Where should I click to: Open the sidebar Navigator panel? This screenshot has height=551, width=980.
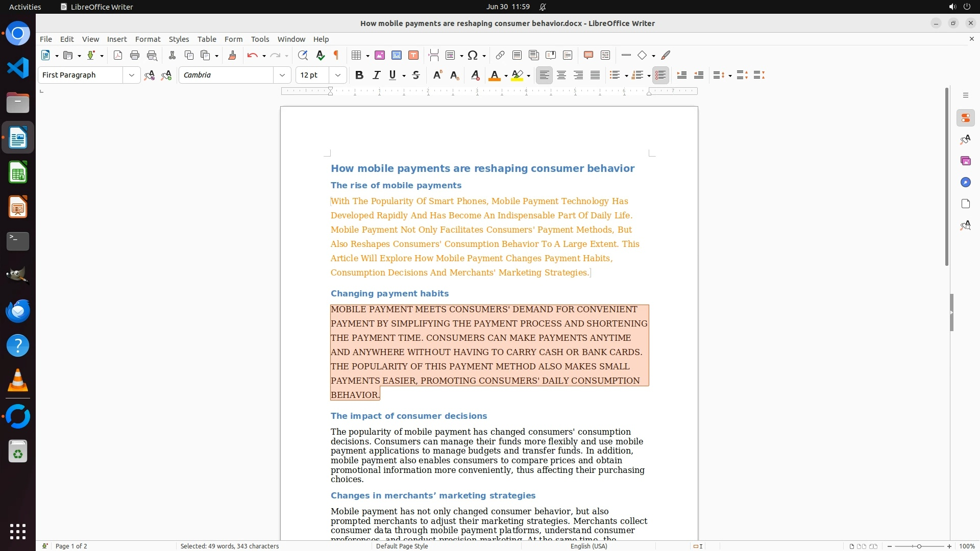click(965, 182)
